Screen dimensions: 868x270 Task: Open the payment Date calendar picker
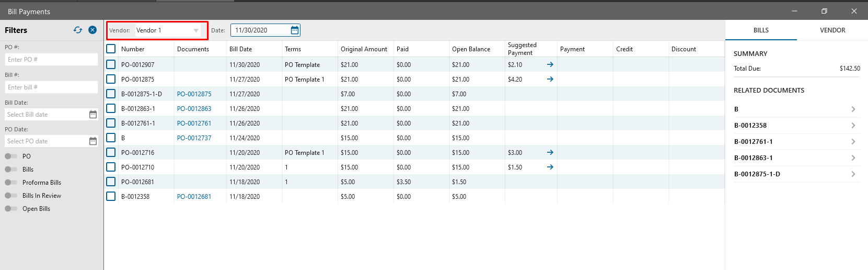(x=295, y=30)
